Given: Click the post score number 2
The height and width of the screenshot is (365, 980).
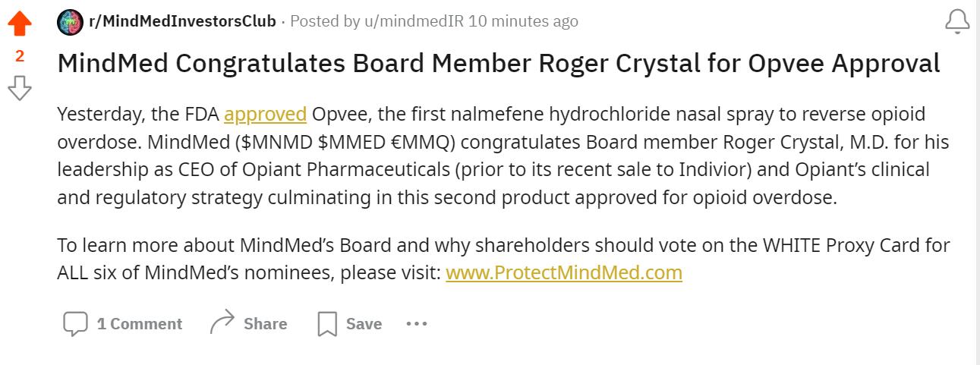Looking at the screenshot, I should 20,55.
